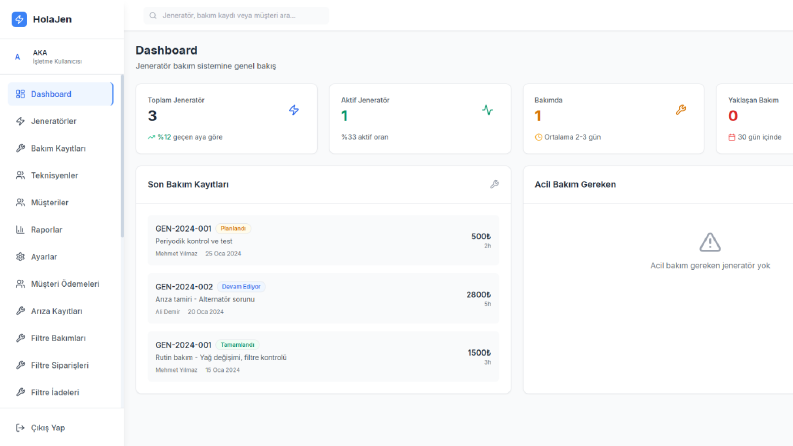Click the green pulse icon in Aktif Jeneratör
793x446 pixels.
(x=488, y=110)
